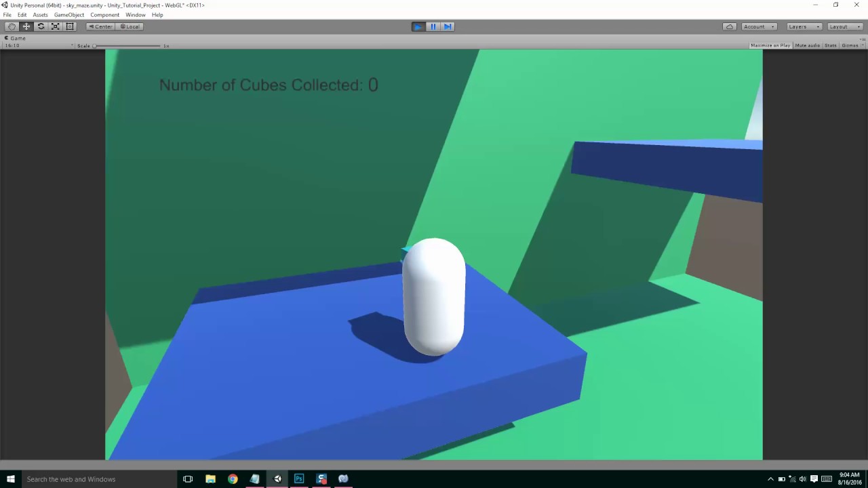Screen dimensions: 868x488
Task: Open the Gizmos dropdown arrow
Action: (861, 45)
